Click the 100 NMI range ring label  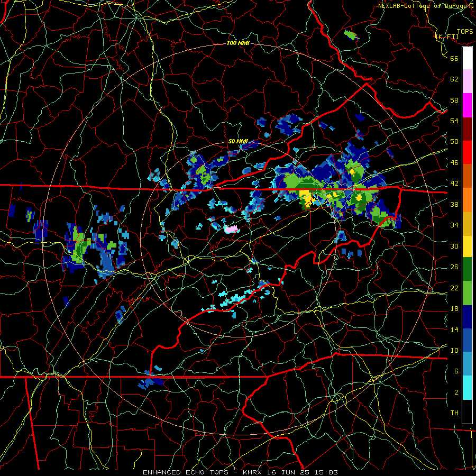[238, 43]
